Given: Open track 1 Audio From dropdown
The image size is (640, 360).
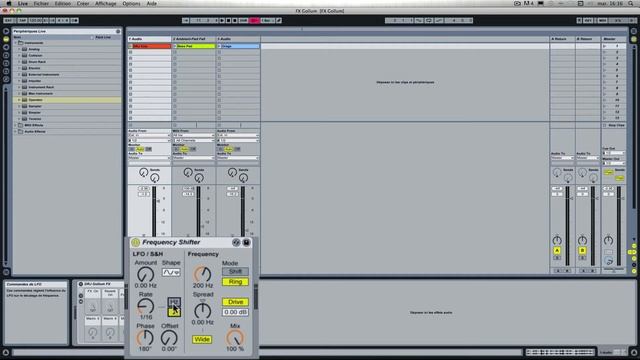Looking at the screenshot, I should (x=149, y=136).
